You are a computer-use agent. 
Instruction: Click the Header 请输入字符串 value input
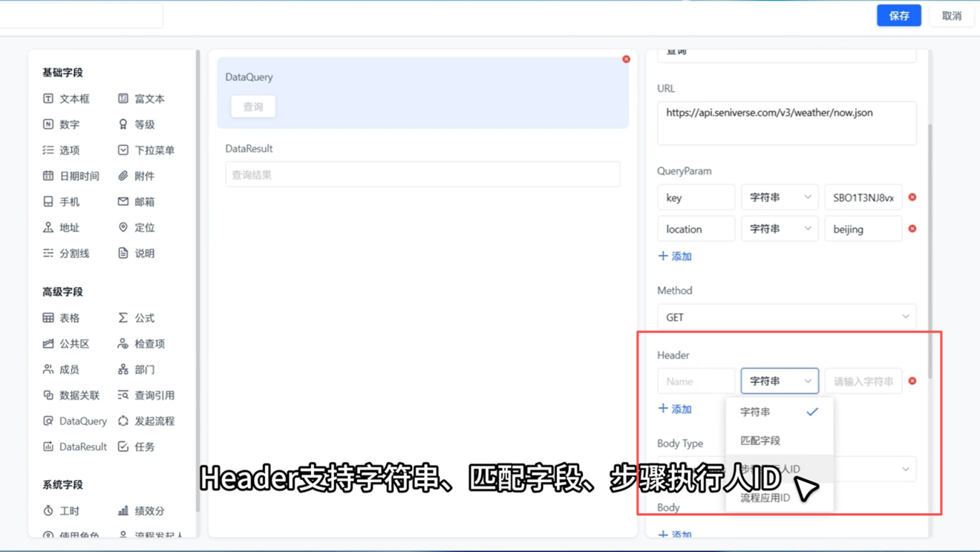point(863,381)
